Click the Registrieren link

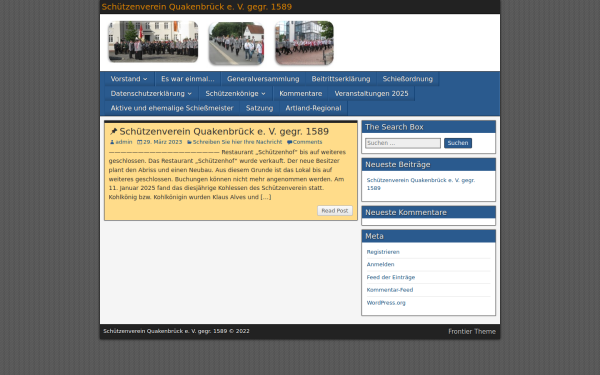383,252
